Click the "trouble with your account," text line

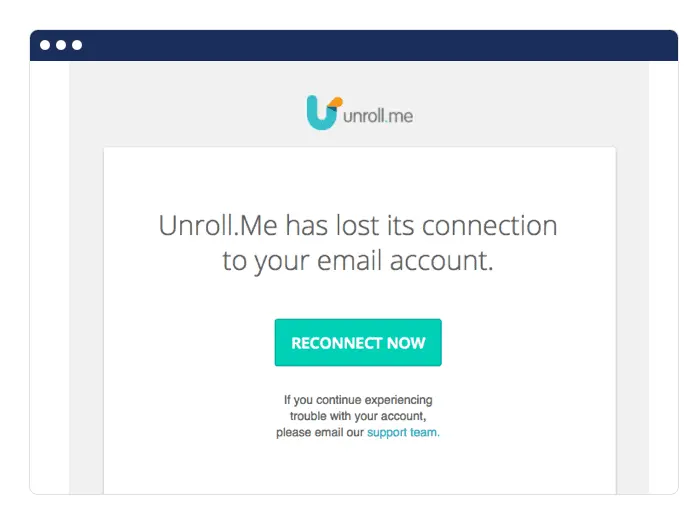pyautogui.click(x=357, y=416)
